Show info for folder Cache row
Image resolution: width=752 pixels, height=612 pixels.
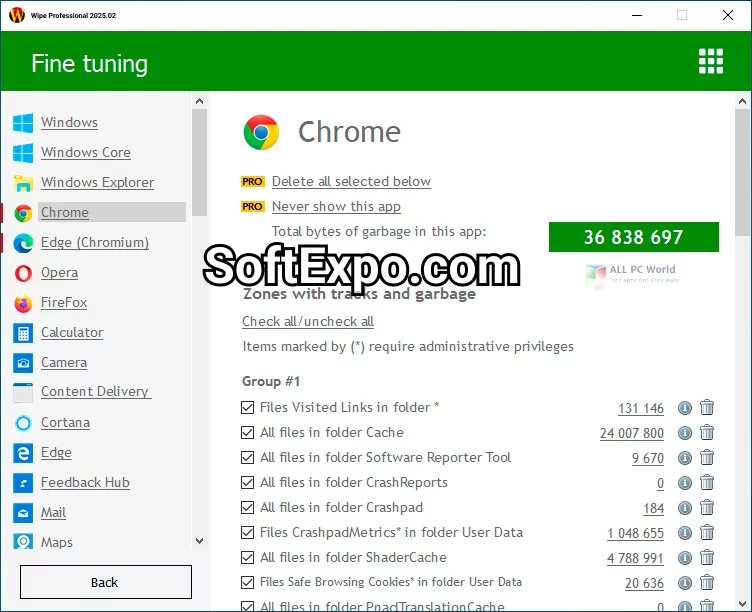point(685,433)
